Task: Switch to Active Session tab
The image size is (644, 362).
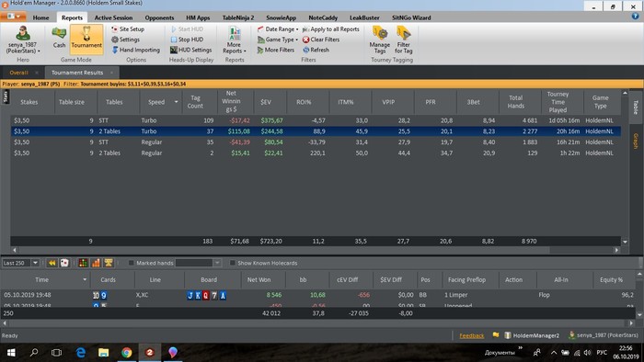Action: 113,17
